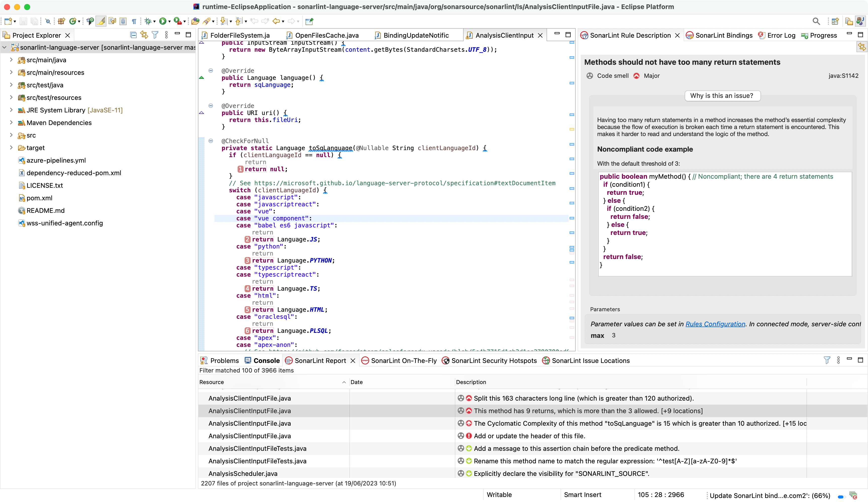
Task: Open Project Explorer view menu dots
Action: [166, 35]
